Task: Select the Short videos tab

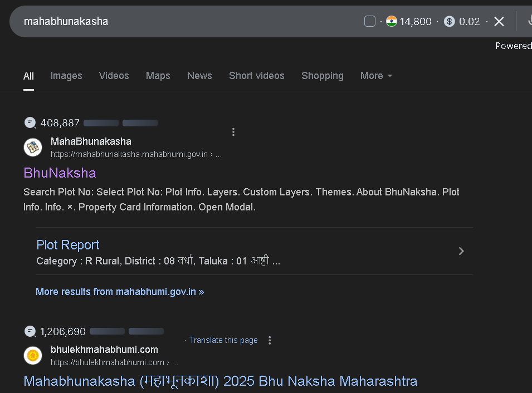Action: pos(256,76)
